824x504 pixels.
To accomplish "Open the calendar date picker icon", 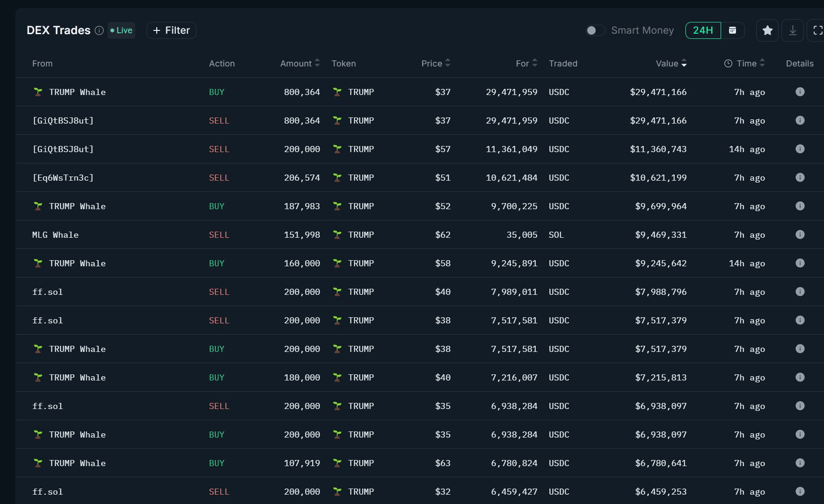I will click(x=732, y=30).
